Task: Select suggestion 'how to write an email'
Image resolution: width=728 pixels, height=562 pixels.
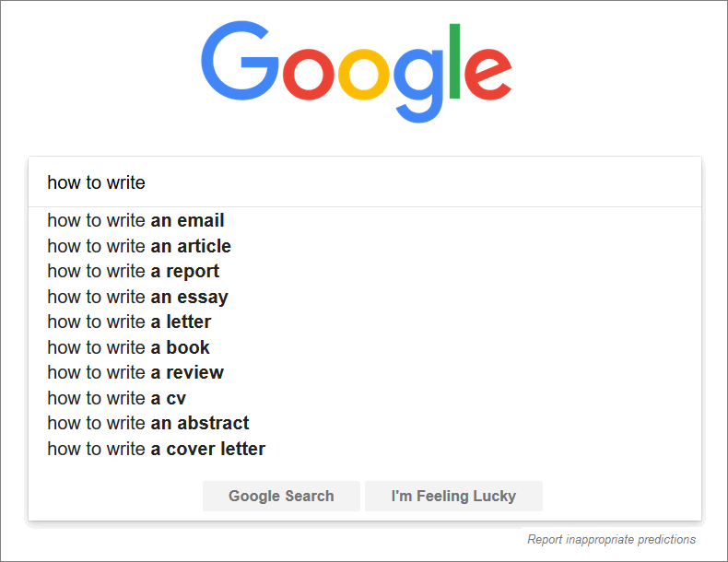Action: (365, 220)
